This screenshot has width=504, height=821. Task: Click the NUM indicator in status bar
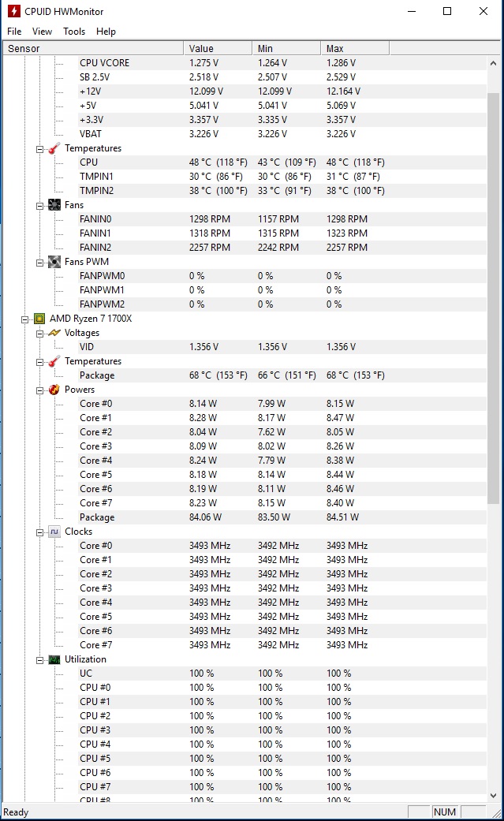[444, 812]
